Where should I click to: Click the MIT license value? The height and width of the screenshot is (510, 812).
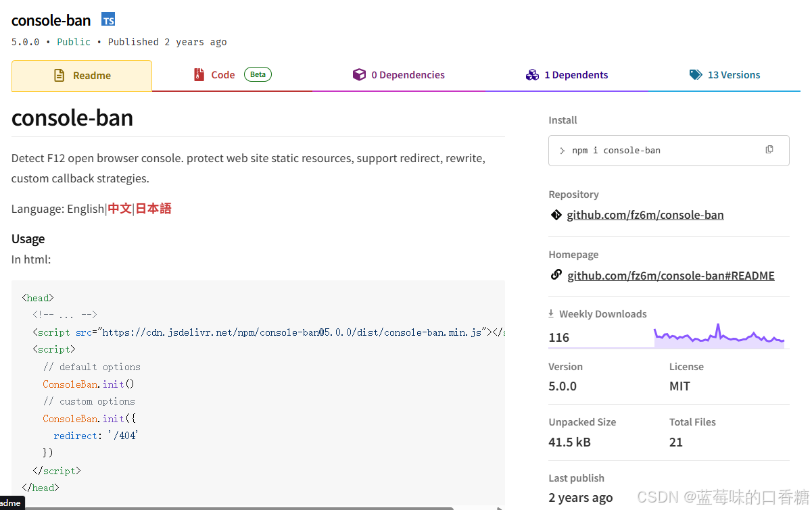[679, 386]
